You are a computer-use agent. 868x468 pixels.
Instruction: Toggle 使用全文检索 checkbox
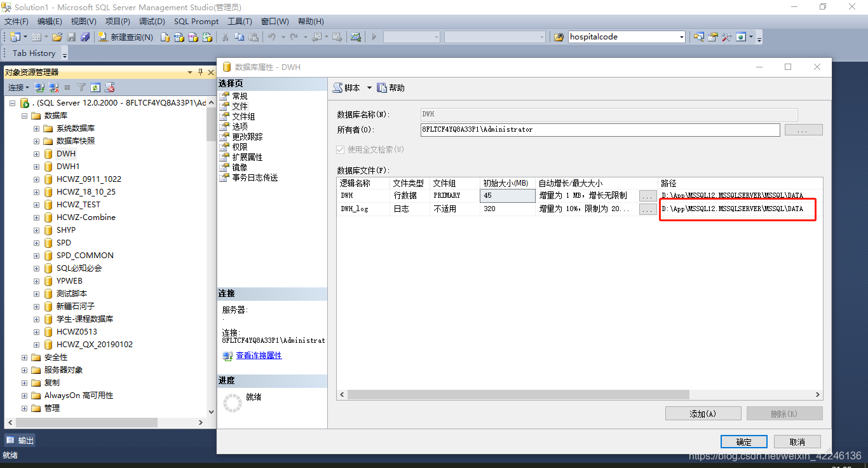click(341, 149)
